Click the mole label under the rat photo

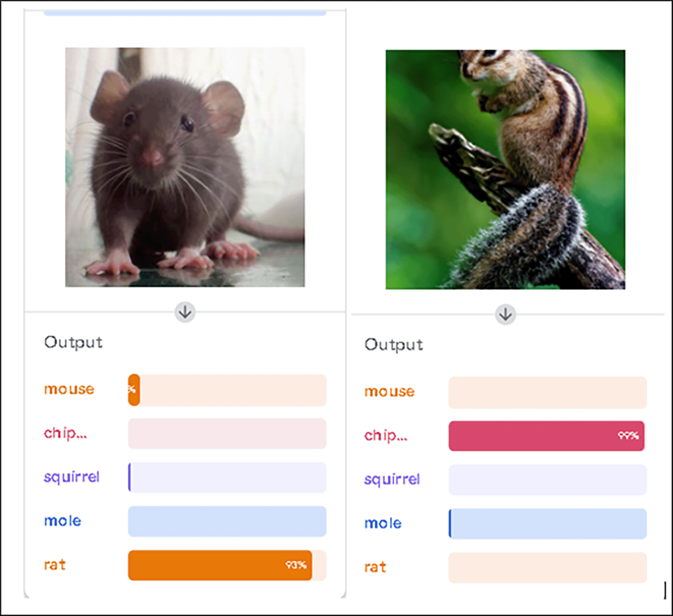(62, 521)
